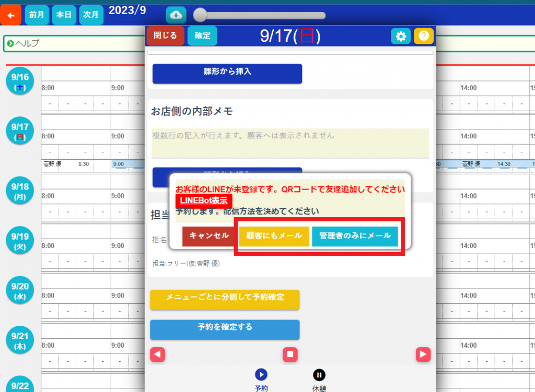The image size is (535, 392).
Task: Select the 予約 play icon
Action: [261, 375]
